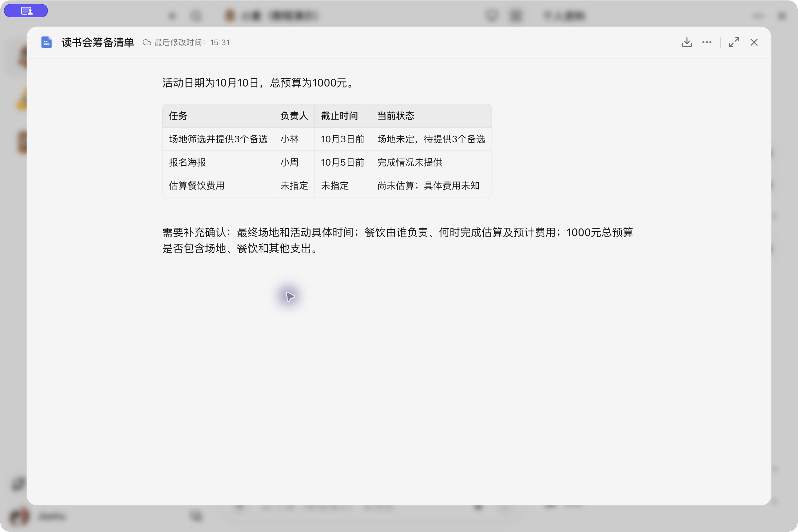Click the blue document file icon
The height and width of the screenshot is (532, 798).
pos(47,43)
